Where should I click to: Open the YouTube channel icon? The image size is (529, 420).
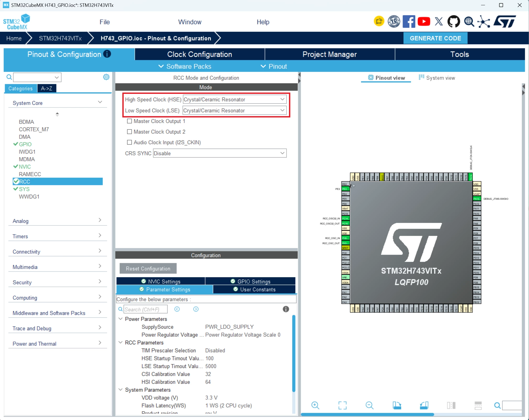424,21
